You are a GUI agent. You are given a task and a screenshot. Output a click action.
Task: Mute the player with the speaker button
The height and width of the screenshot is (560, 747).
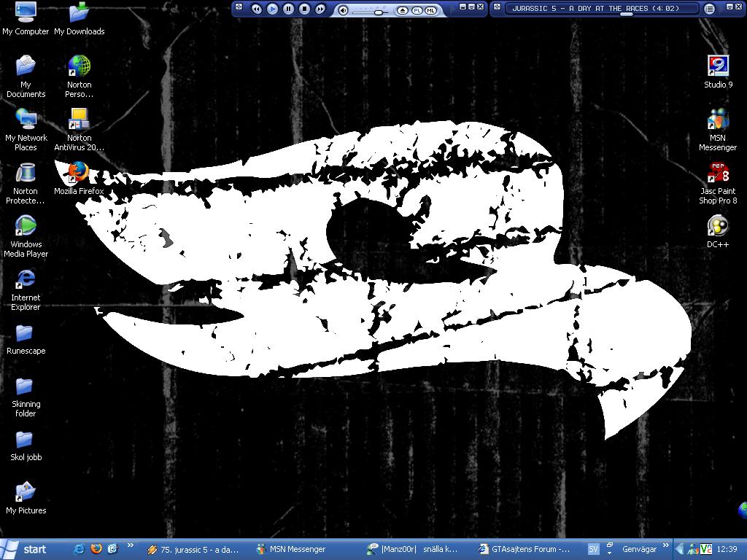(x=343, y=10)
